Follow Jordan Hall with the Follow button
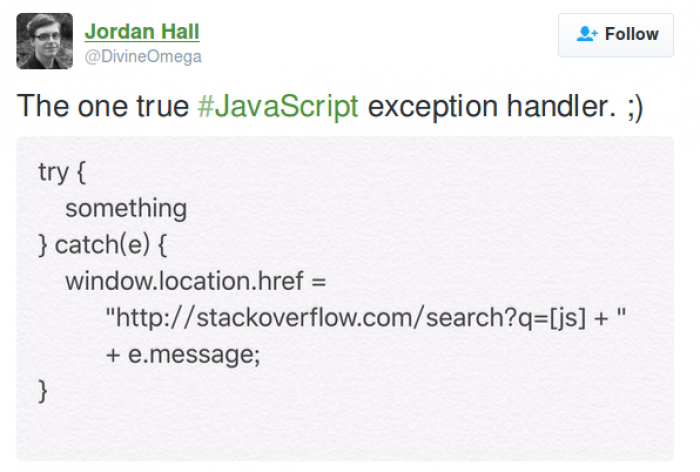 [x=616, y=35]
